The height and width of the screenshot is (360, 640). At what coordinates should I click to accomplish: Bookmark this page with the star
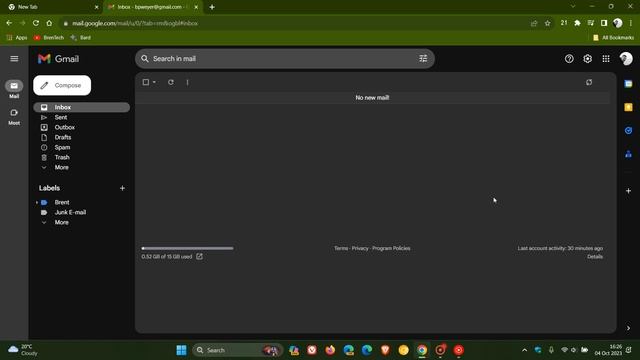547,23
